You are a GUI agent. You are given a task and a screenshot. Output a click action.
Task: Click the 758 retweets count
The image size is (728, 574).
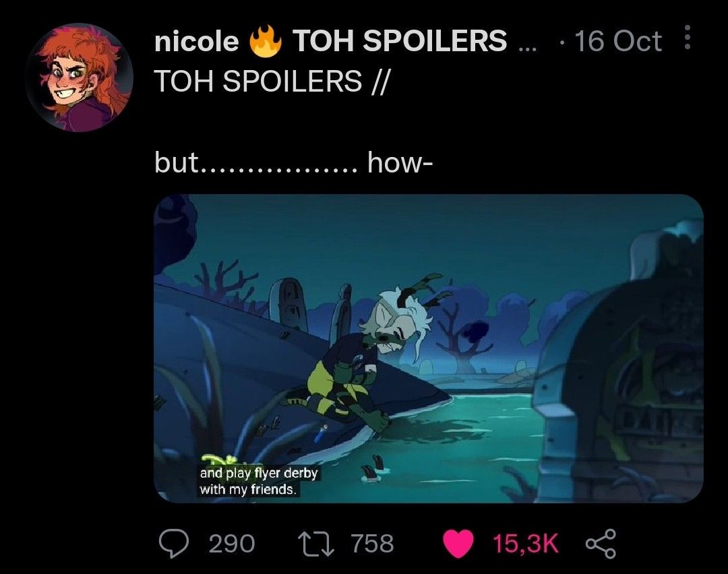(x=372, y=544)
